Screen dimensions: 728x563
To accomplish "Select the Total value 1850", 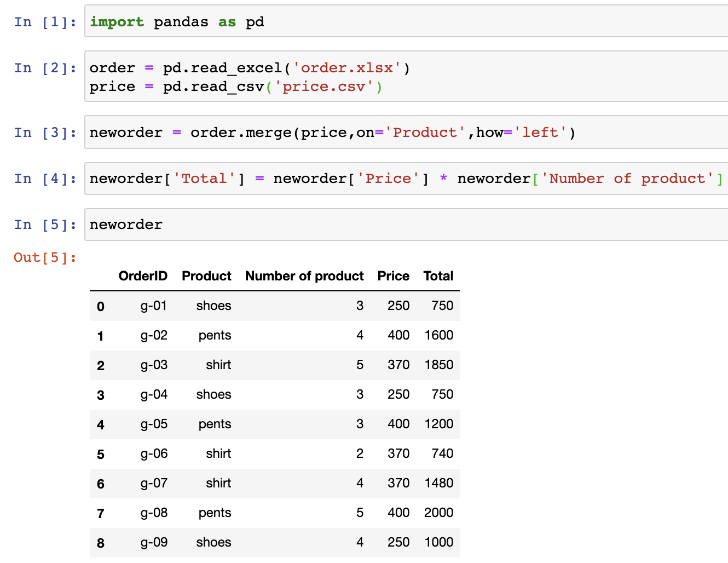I will point(439,365).
